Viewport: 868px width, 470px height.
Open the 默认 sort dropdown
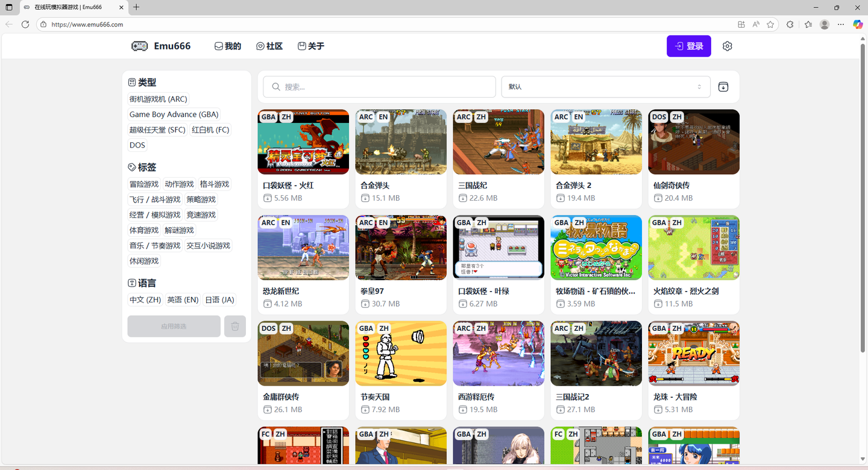tap(606, 87)
